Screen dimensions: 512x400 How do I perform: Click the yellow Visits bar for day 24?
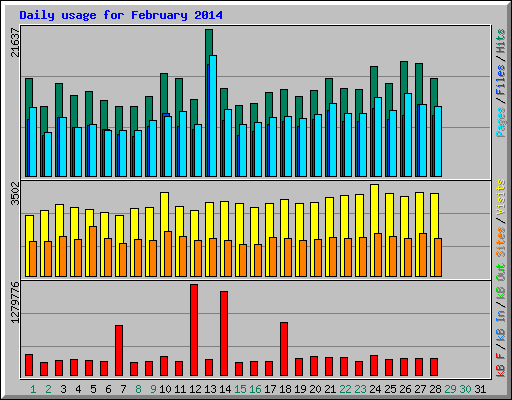374,208
